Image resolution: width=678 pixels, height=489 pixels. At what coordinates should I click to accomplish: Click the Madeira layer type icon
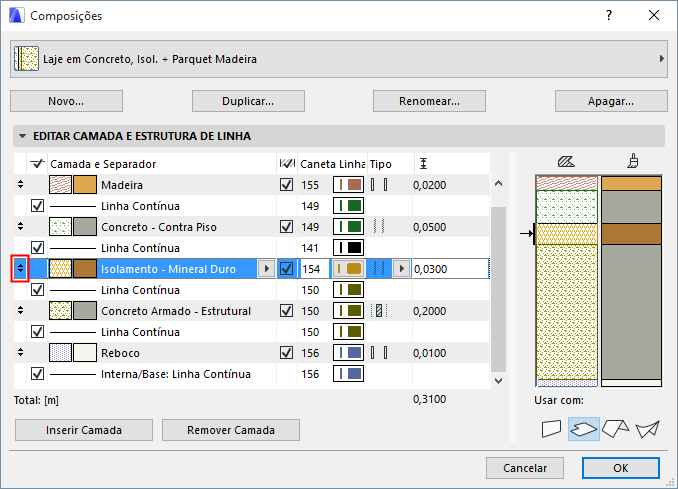[x=379, y=185]
